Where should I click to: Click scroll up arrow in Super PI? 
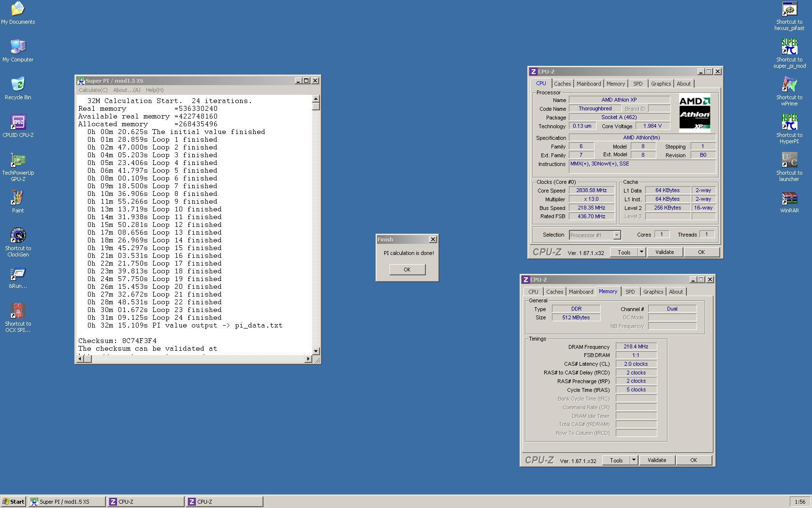click(x=316, y=99)
